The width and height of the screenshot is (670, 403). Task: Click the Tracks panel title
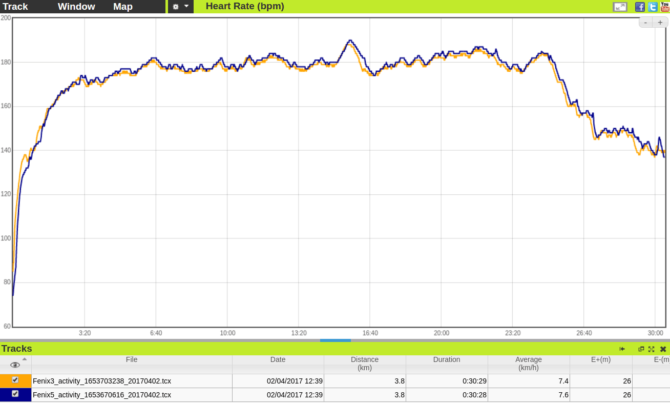click(16, 348)
